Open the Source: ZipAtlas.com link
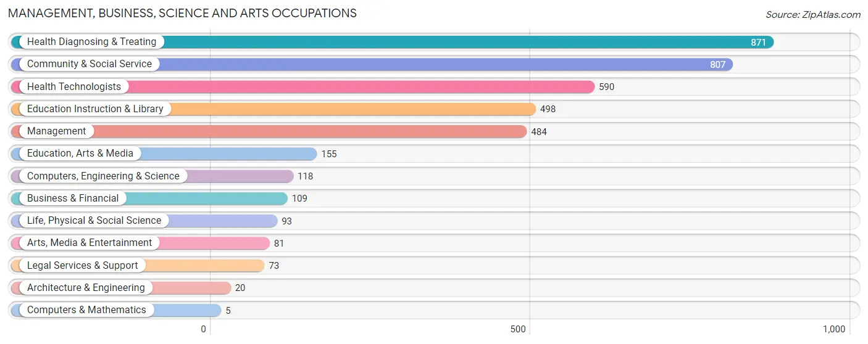 click(813, 15)
